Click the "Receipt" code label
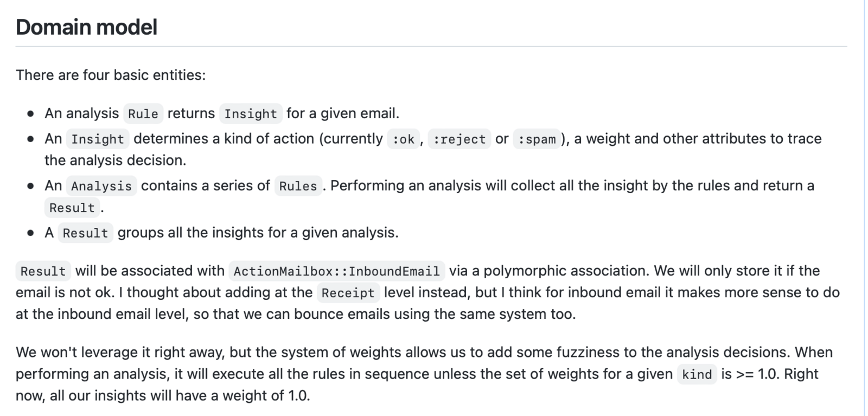The image size is (868, 416). pos(348,293)
